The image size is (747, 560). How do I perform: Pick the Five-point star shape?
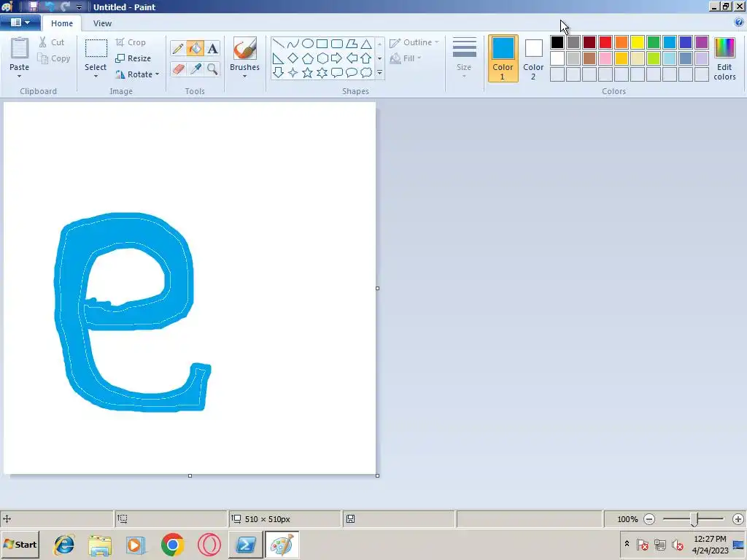(308, 73)
